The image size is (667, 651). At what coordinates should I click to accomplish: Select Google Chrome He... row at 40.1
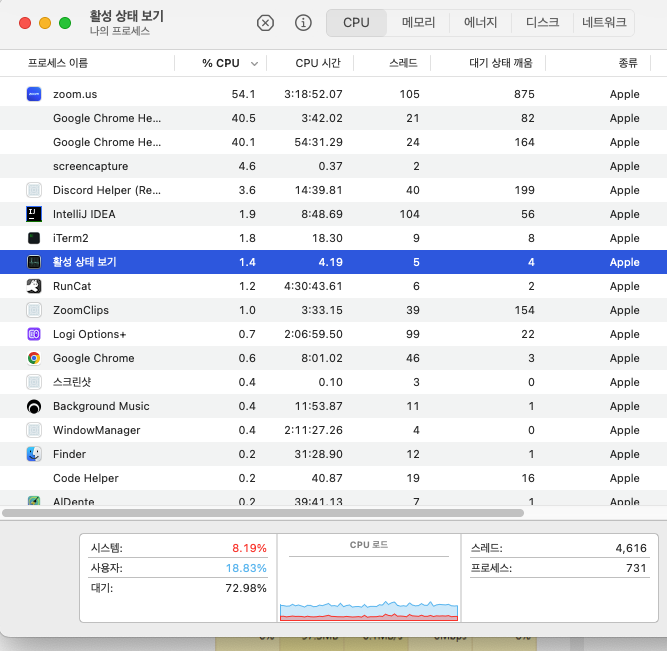tap(334, 142)
